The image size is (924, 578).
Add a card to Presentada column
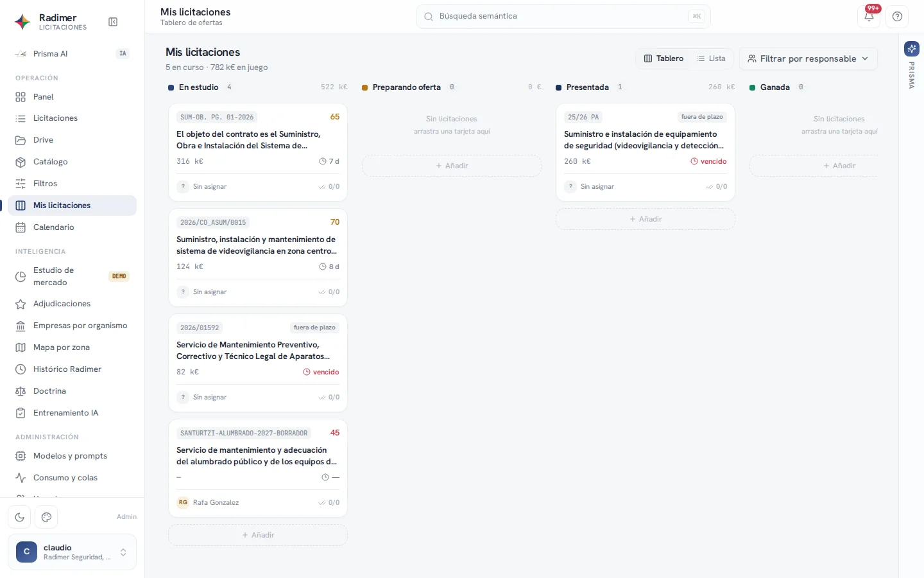point(646,219)
